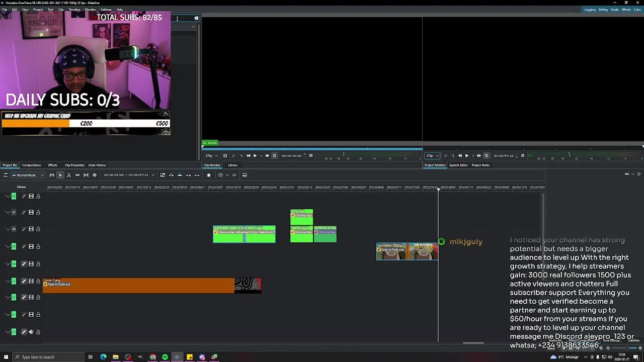644x362 pixels.
Task: Open the Monitor menu
Action: 91,10
